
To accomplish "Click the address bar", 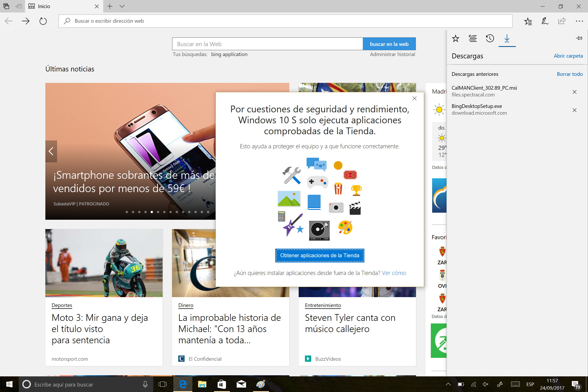I will [285, 21].
